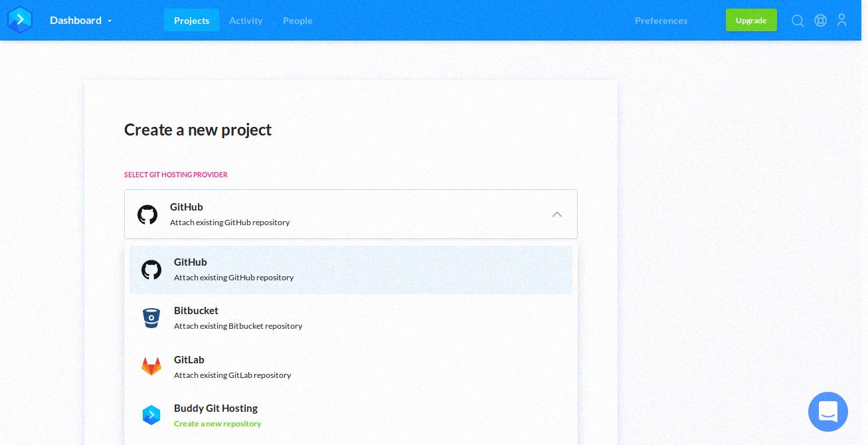Select the Buddy Git Hosting option
This screenshot has height=445, width=868.
coord(351,415)
